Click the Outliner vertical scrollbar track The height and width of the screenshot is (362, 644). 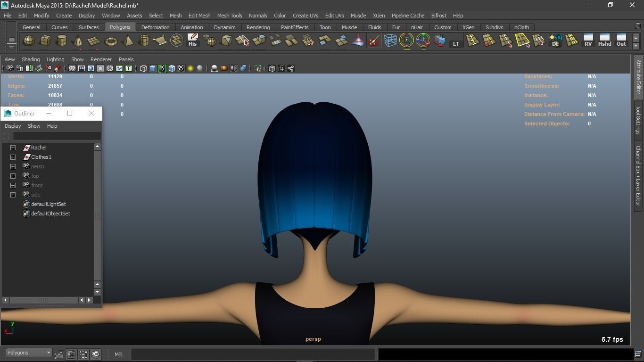(98, 215)
